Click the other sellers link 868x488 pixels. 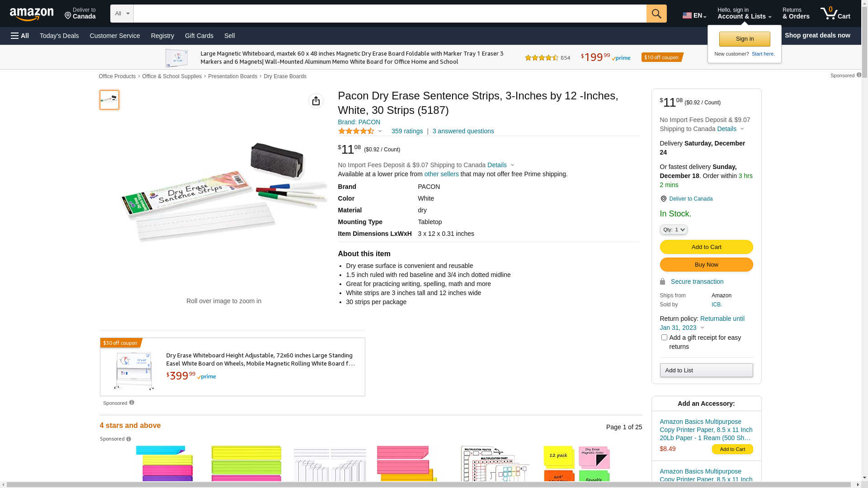(441, 174)
